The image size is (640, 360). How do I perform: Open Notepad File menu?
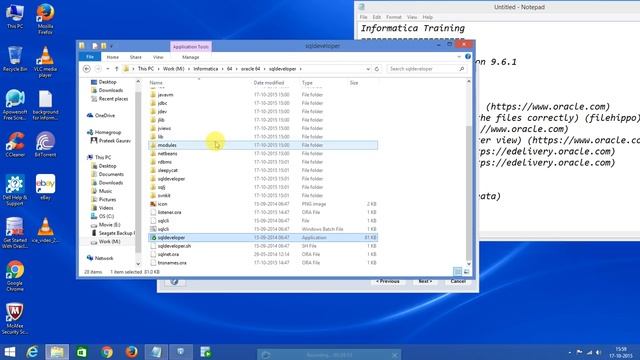[363, 17]
